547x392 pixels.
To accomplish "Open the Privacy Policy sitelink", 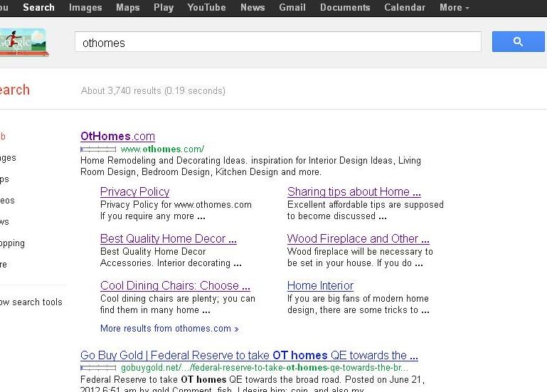I will coord(134,191).
